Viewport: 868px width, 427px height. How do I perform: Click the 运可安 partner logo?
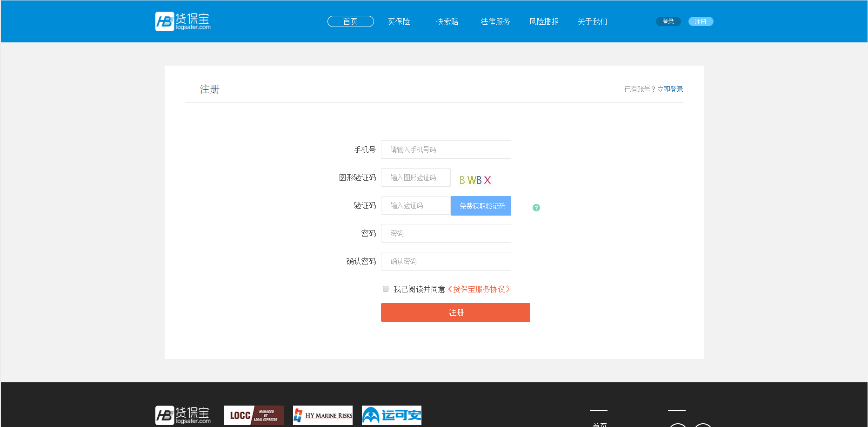[x=391, y=415]
